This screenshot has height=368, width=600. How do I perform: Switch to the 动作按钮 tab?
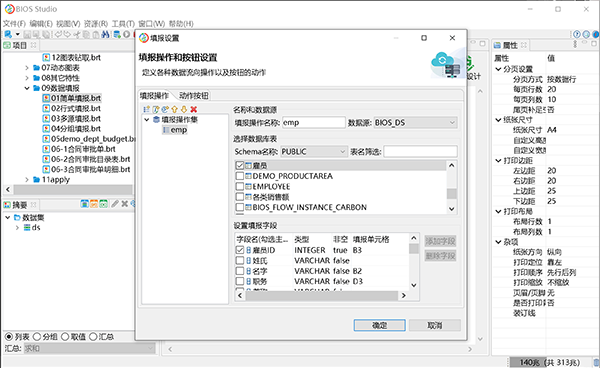(x=194, y=96)
